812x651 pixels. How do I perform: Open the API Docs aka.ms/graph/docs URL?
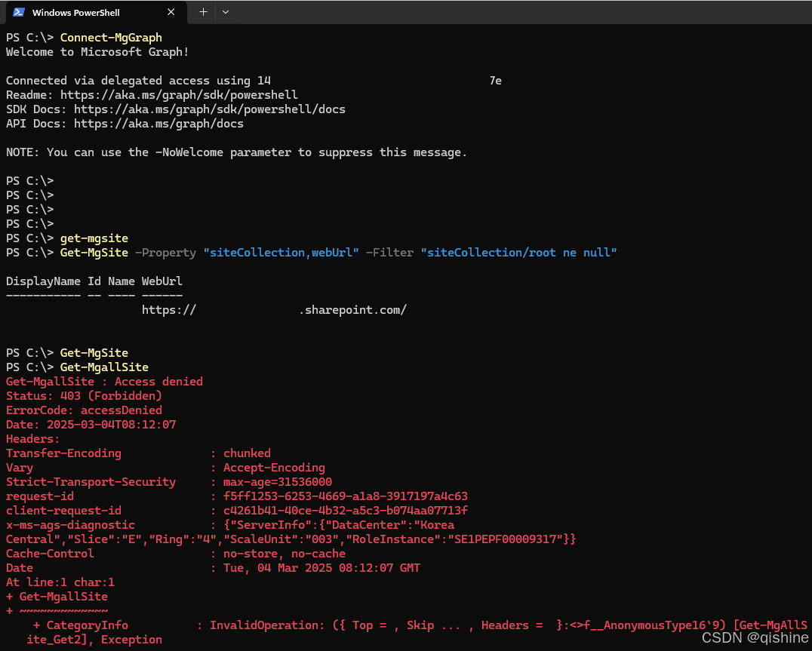click(158, 124)
